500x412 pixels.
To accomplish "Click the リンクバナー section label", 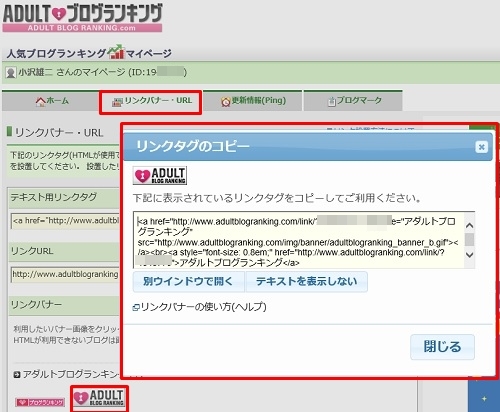I will pyautogui.click(x=36, y=305).
